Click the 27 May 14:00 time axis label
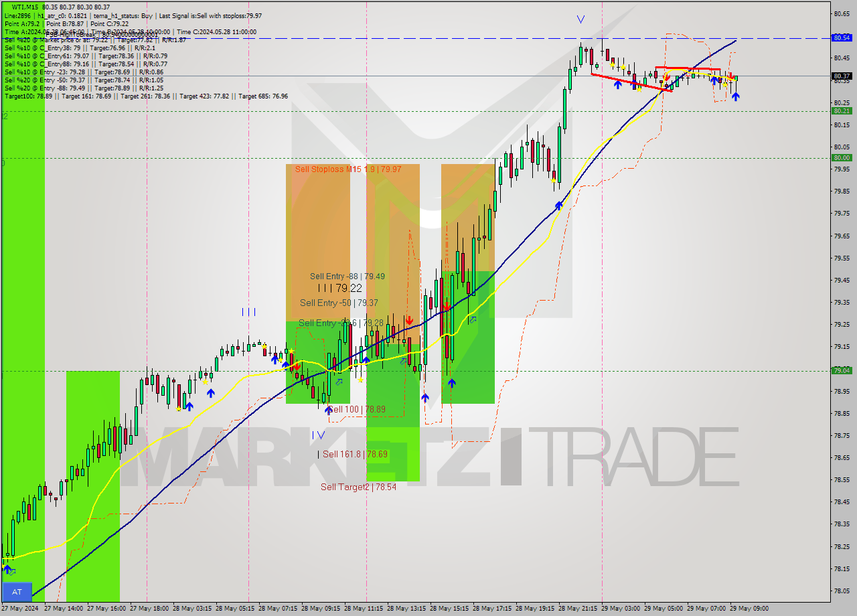Image resolution: width=857 pixels, height=616 pixels. pos(63,609)
